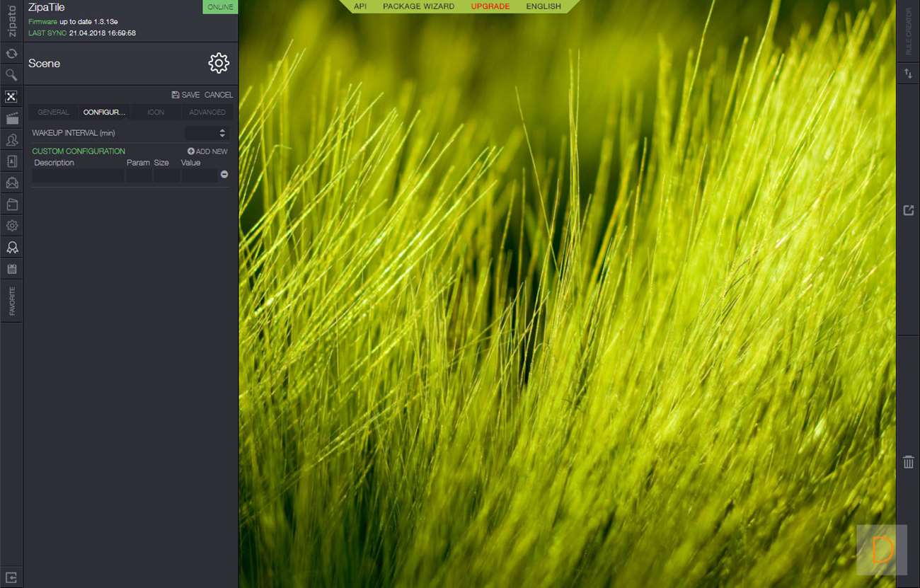The width and height of the screenshot is (920, 588).
Task: Click the sync refresh icon in left sidebar
Action: point(11,54)
